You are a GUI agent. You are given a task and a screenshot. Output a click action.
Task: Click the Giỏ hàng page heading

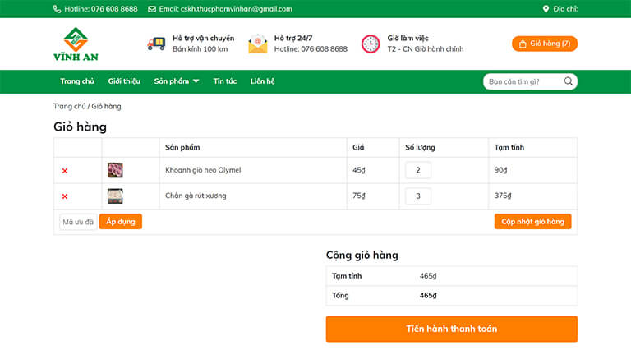pos(80,127)
